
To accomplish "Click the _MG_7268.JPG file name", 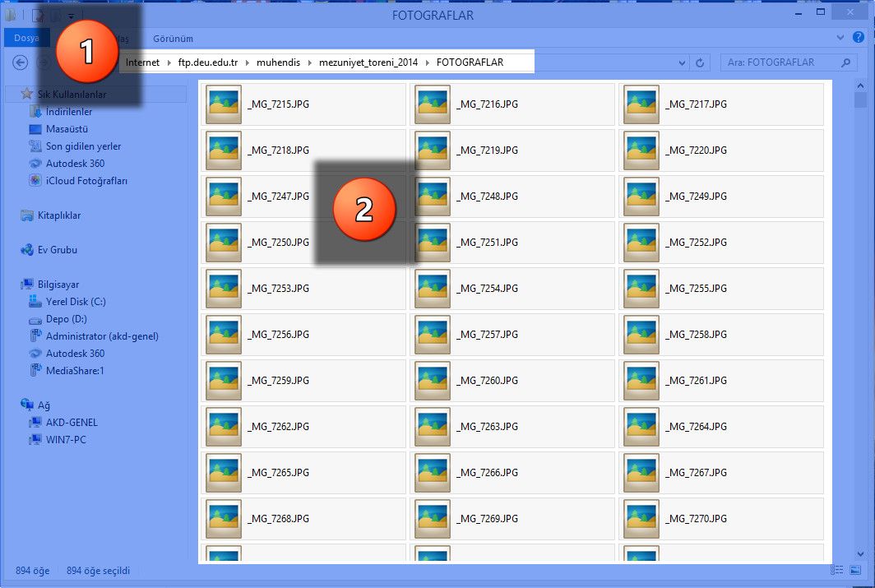I will (x=278, y=519).
